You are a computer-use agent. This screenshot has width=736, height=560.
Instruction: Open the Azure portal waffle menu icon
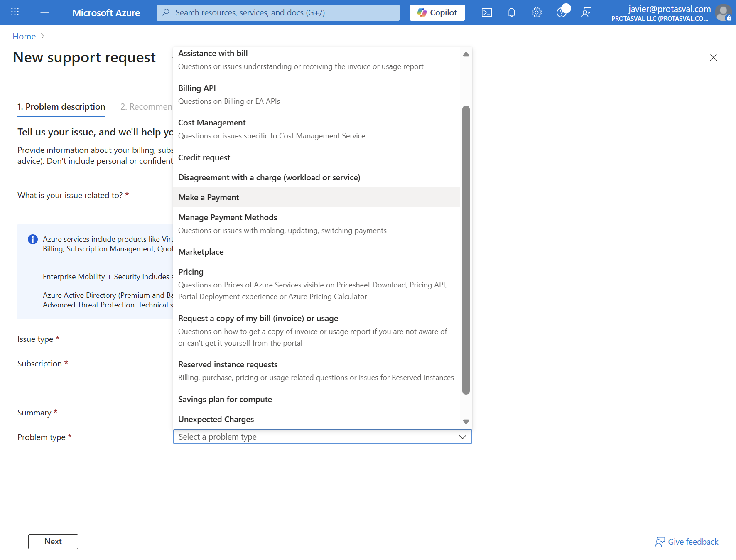tap(15, 12)
